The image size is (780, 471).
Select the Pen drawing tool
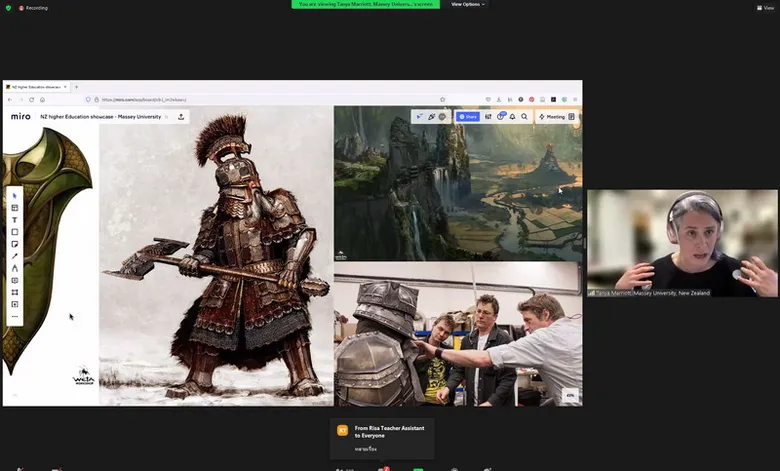point(14,256)
